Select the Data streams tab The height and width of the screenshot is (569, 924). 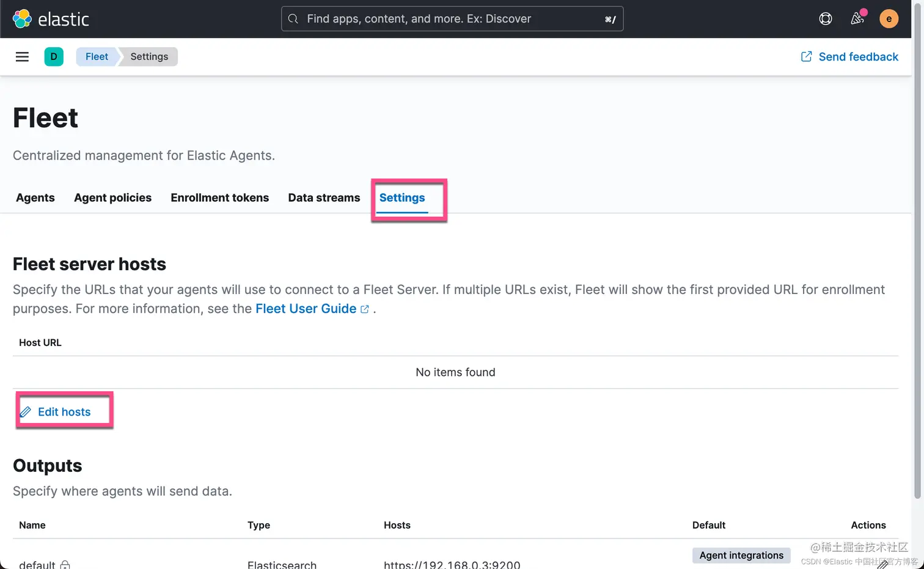[x=324, y=197]
